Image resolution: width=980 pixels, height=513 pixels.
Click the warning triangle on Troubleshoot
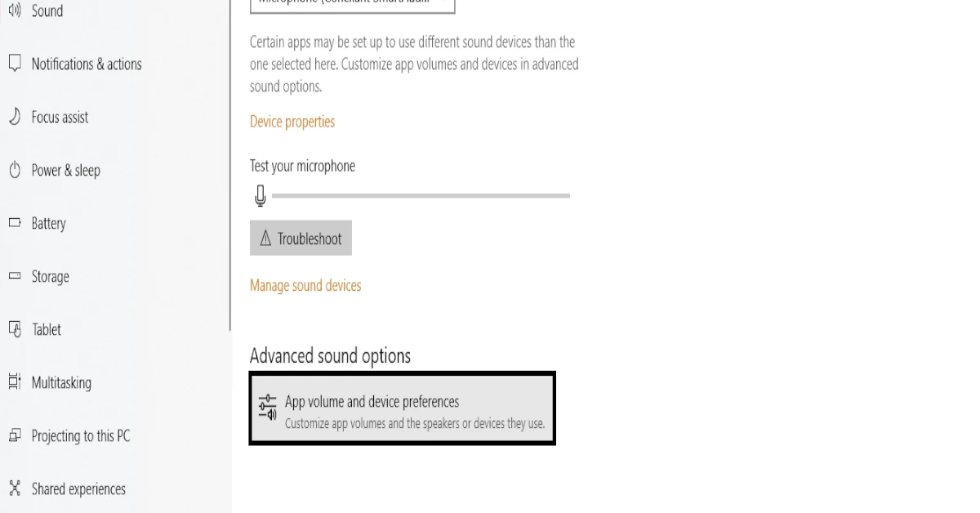coord(265,239)
